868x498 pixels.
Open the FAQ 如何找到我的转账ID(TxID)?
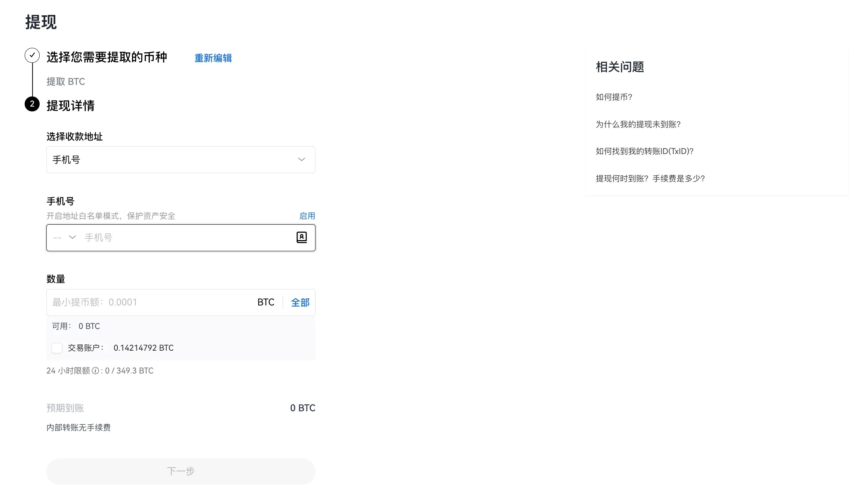click(644, 151)
